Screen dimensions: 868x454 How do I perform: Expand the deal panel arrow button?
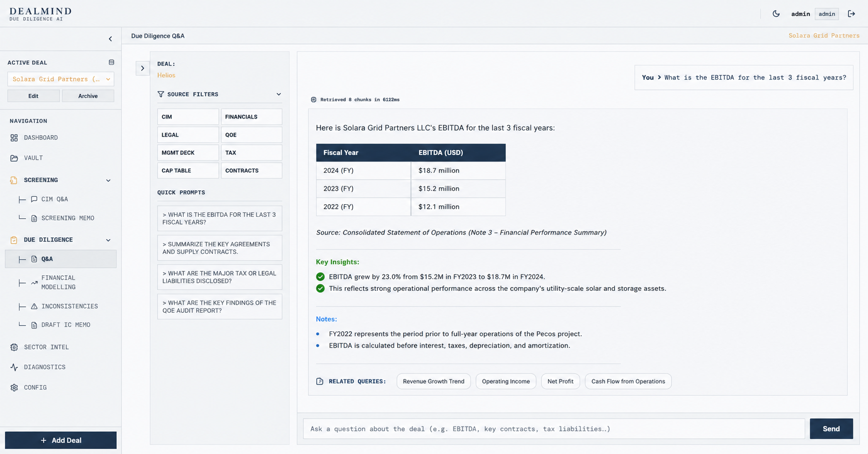(142, 68)
